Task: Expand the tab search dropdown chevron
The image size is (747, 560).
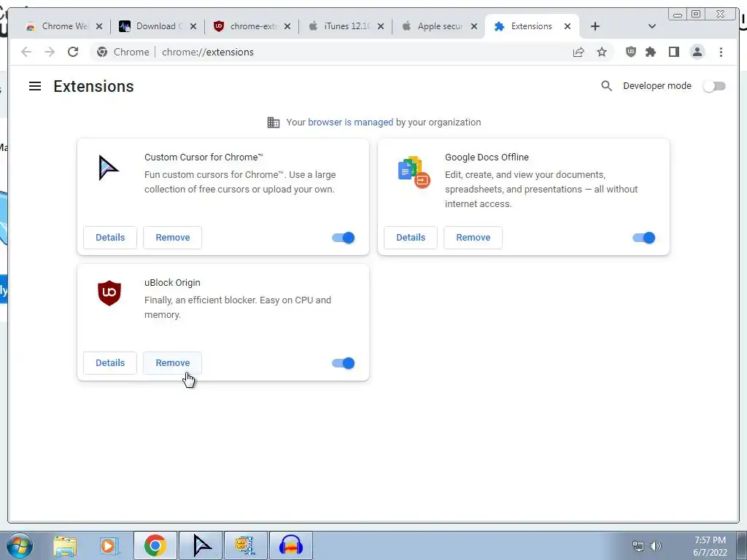Action: pos(652,26)
